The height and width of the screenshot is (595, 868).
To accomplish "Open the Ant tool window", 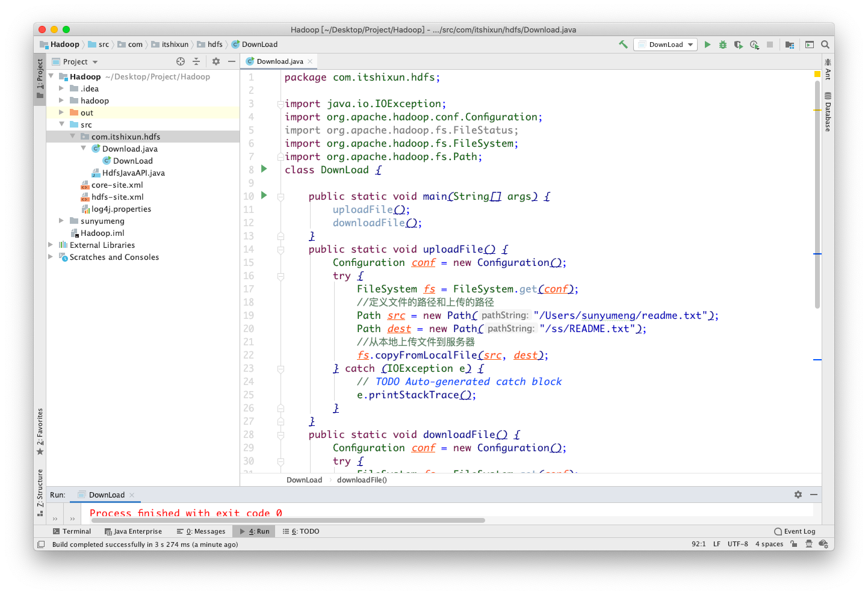I will [828, 69].
